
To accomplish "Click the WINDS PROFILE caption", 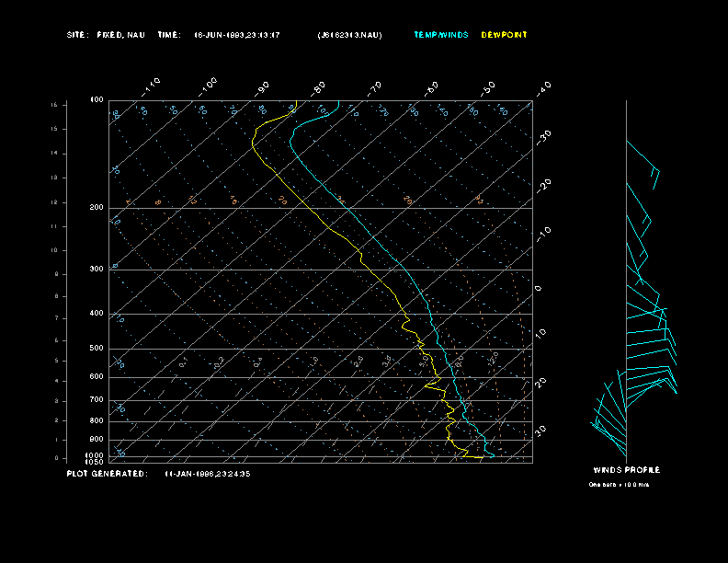I will click(x=626, y=470).
